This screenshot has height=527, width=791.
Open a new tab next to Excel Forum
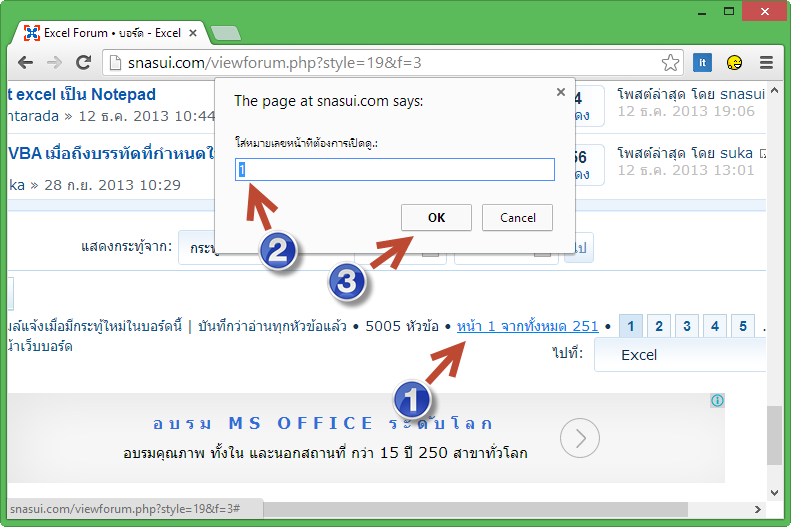(x=226, y=33)
